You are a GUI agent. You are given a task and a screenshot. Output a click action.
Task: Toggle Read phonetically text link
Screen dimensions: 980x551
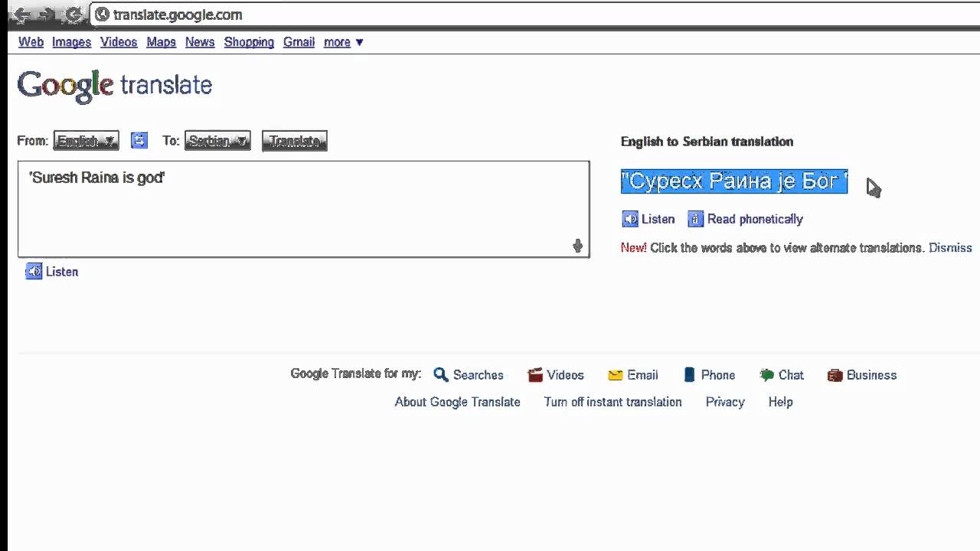(x=755, y=219)
